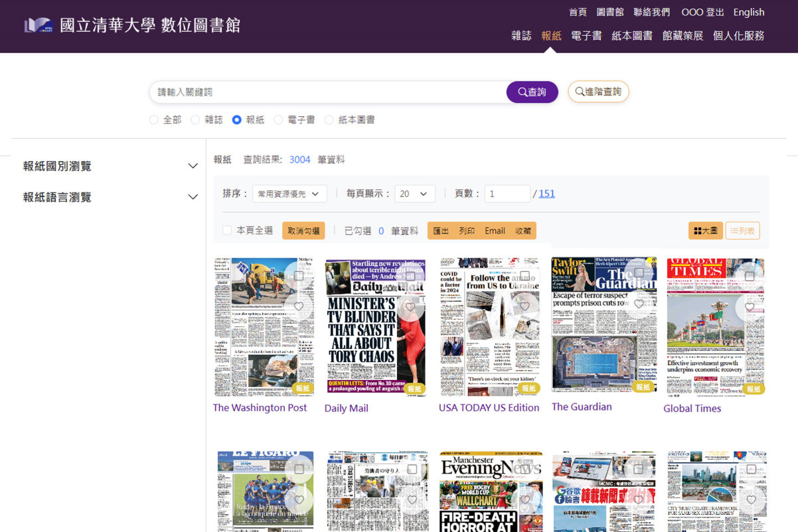Image resolution: width=798 pixels, height=532 pixels.
Task: Open 圖書館 link in top bar
Action: click(x=610, y=12)
